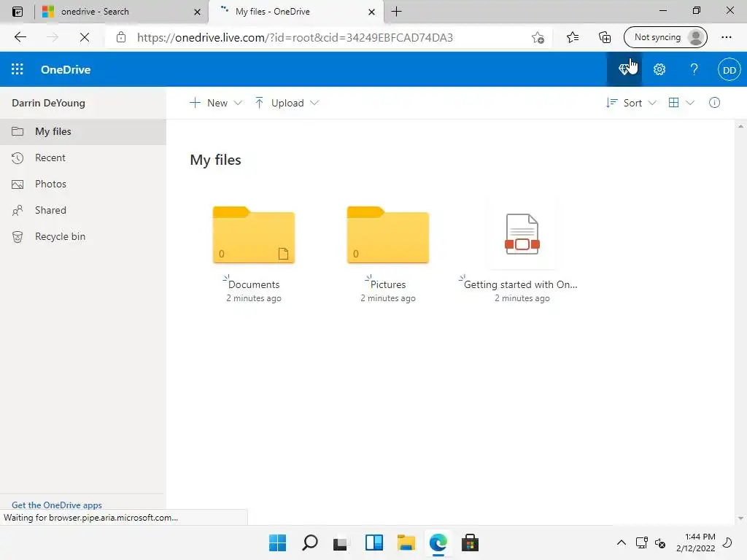747x560 pixels.
Task: Open the Pictures folder tile
Action: click(x=388, y=234)
